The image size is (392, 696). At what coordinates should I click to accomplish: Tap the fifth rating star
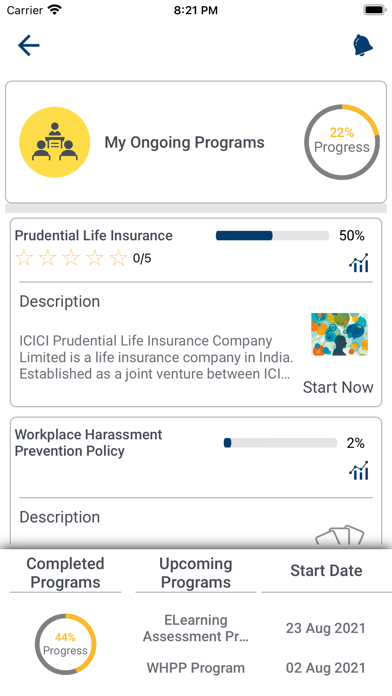119,257
